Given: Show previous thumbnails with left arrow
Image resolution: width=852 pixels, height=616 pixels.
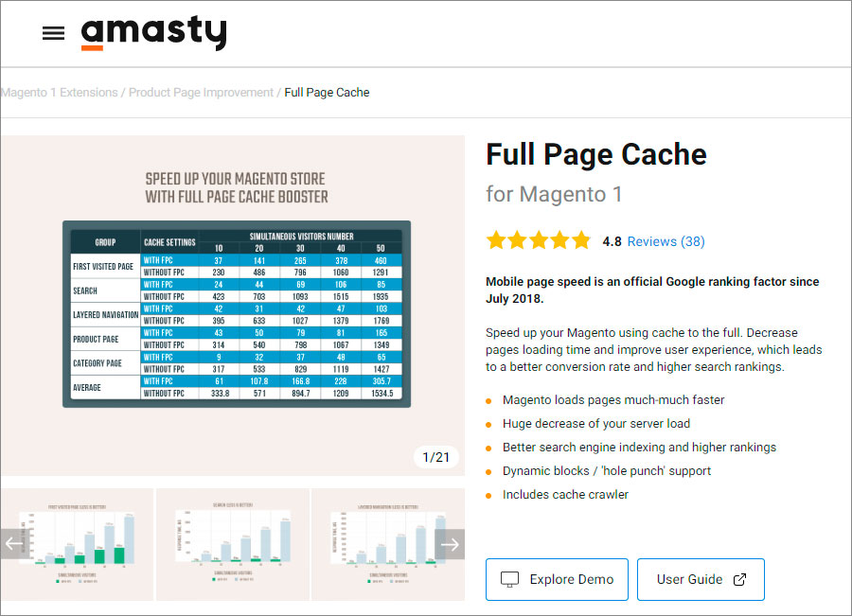Looking at the screenshot, I should (x=14, y=544).
